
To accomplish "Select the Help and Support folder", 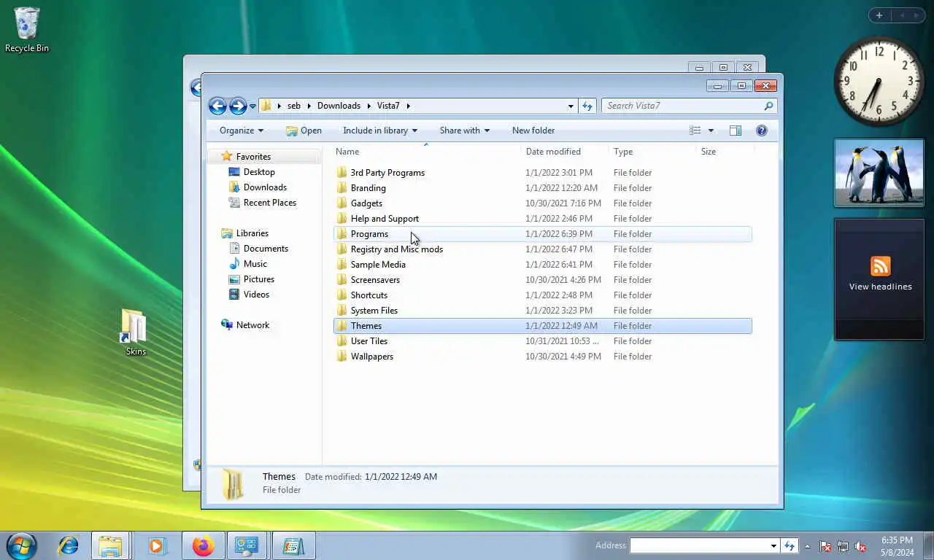I will [385, 219].
